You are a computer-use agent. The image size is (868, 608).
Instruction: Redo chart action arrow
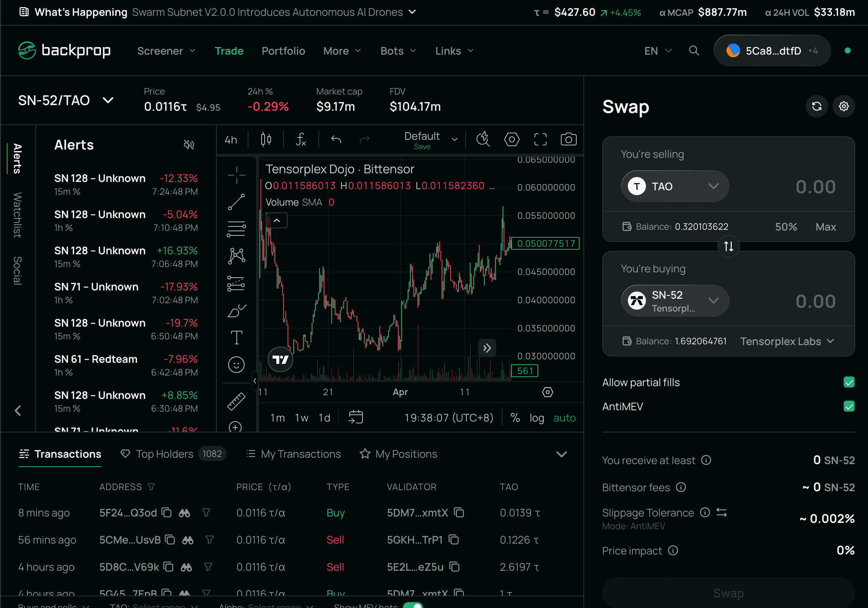coord(364,140)
